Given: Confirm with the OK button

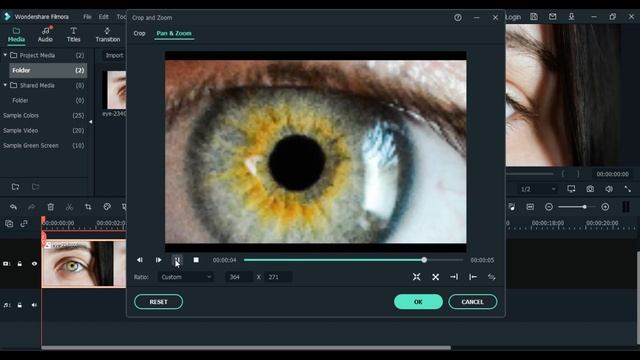Looking at the screenshot, I should pos(418,302).
